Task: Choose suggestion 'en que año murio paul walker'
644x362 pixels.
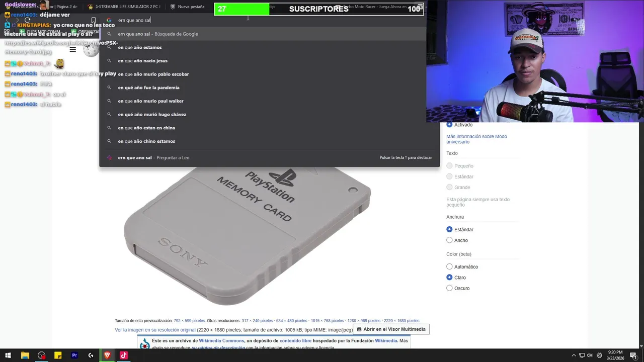Action: [269, 101]
